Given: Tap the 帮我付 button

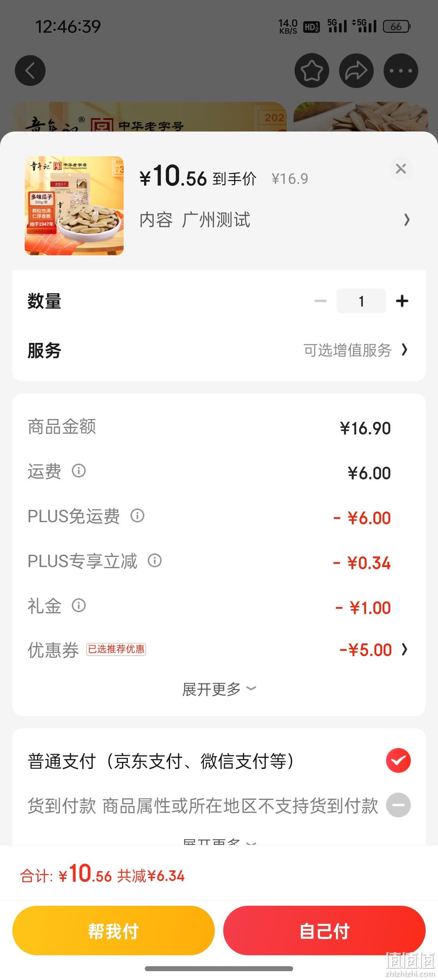Looking at the screenshot, I should (113, 931).
